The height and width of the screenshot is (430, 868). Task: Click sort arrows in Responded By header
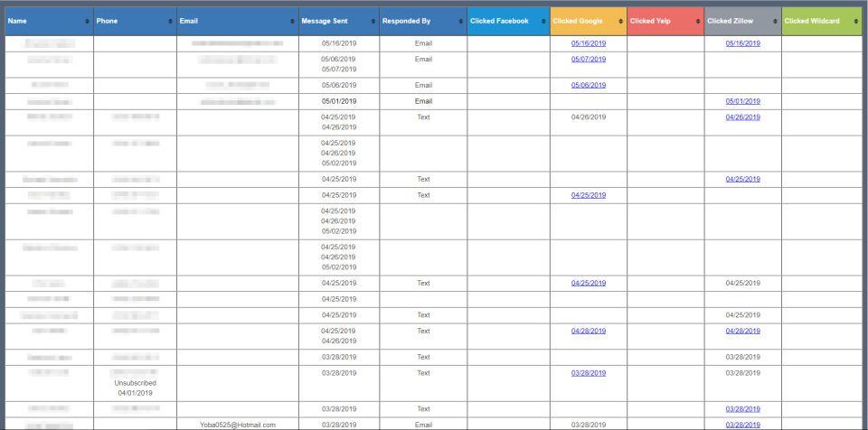click(x=461, y=22)
